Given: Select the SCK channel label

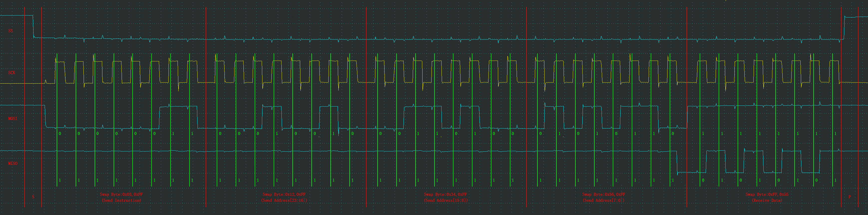Looking at the screenshot, I should pyautogui.click(x=11, y=73).
